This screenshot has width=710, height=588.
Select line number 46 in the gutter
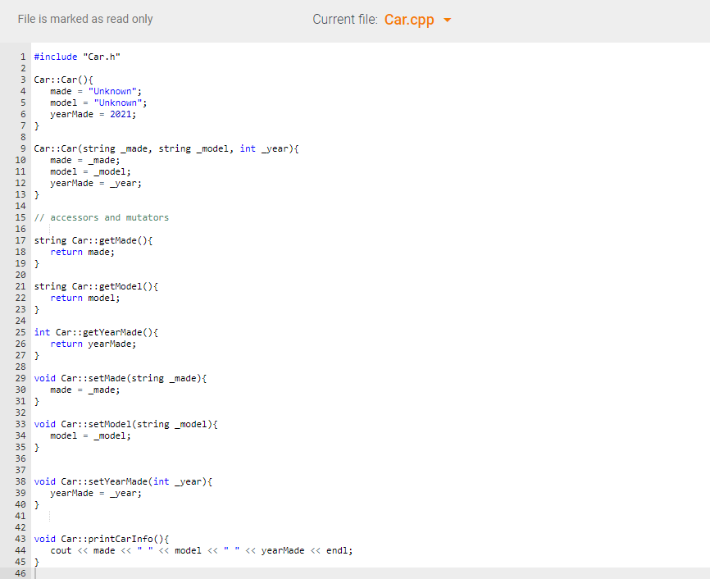click(x=23, y=573)
